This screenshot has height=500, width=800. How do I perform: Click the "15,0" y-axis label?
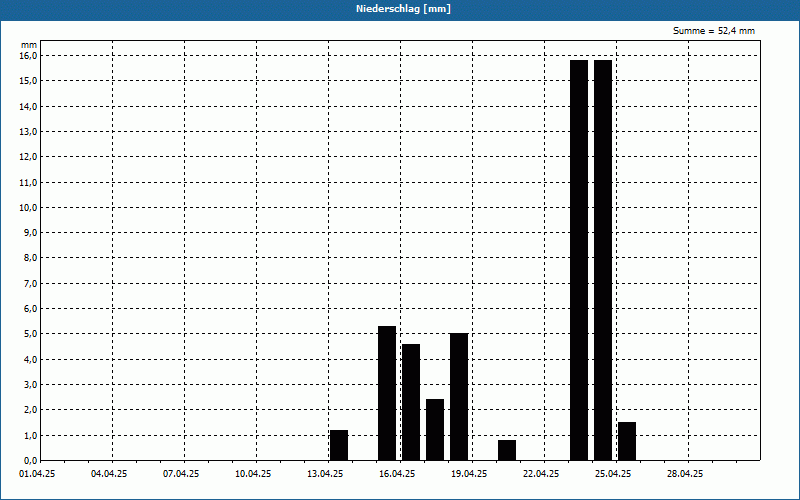tap(28, 81)
